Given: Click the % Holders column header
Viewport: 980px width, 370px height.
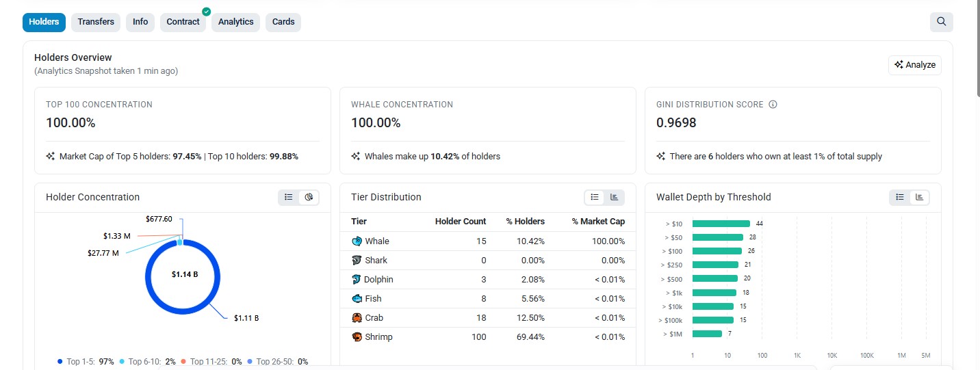Looking at the screenshot, I should (x=525, y=221).
